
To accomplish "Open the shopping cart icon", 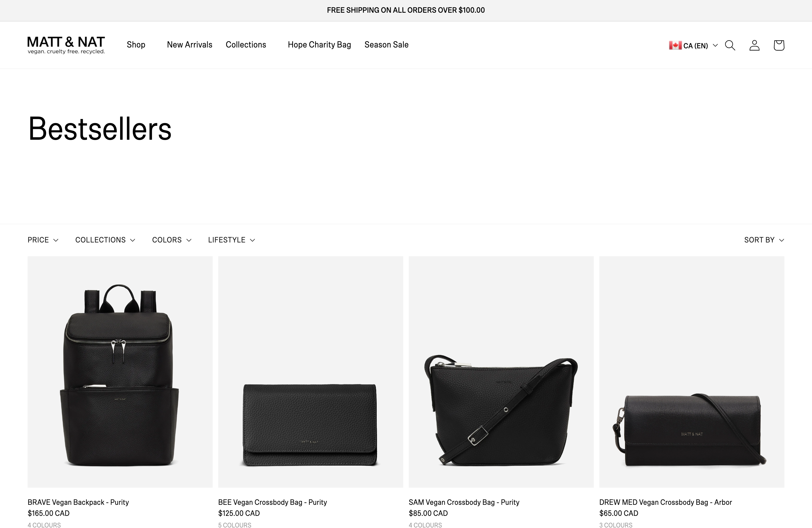I will click(x=779, y=45).
